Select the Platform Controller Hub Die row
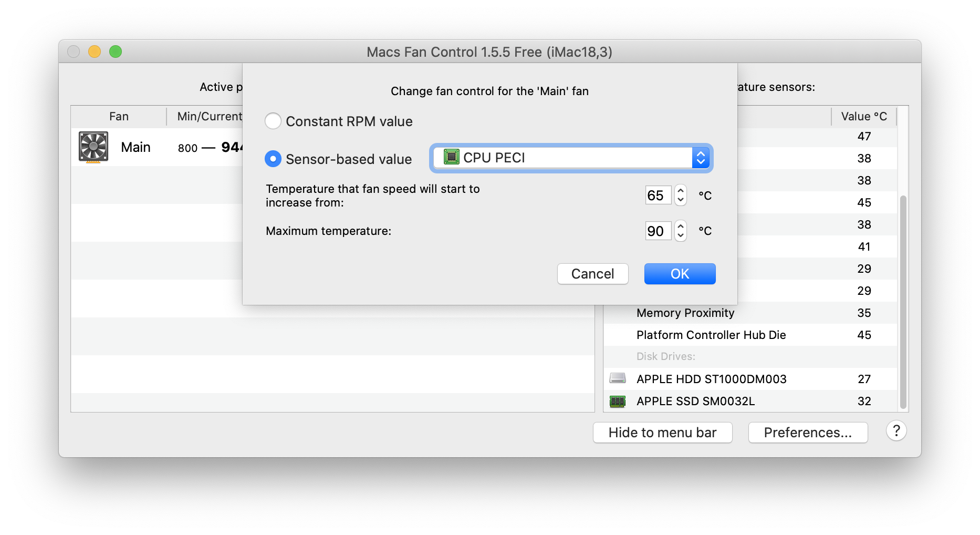Screen dimensions: 980x535 [x=750, y=335]
